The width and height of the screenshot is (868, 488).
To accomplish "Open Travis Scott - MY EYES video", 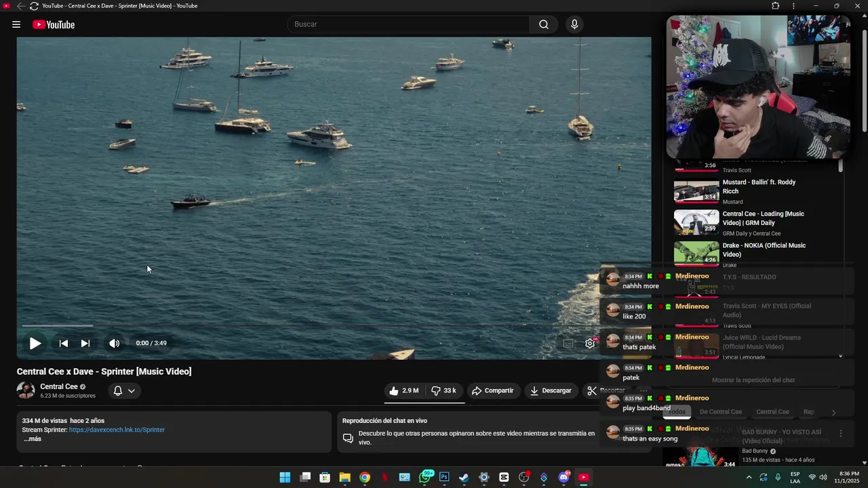I will [x=766, y=310].
